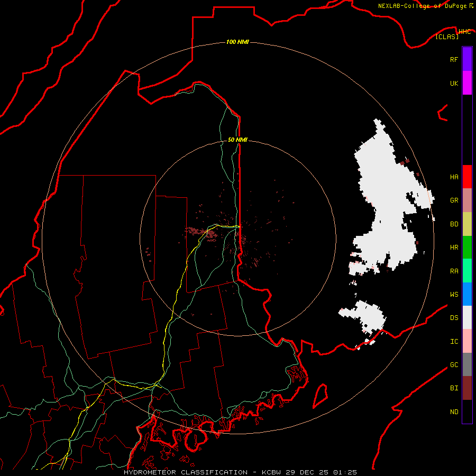
Task: Click the RA legend label
Action: coord(454,271)
